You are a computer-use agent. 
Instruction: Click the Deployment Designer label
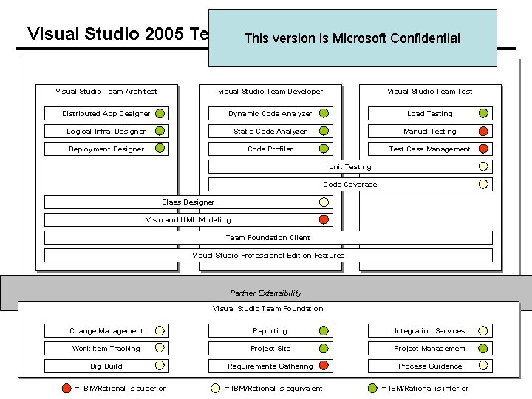pos(106,149)
